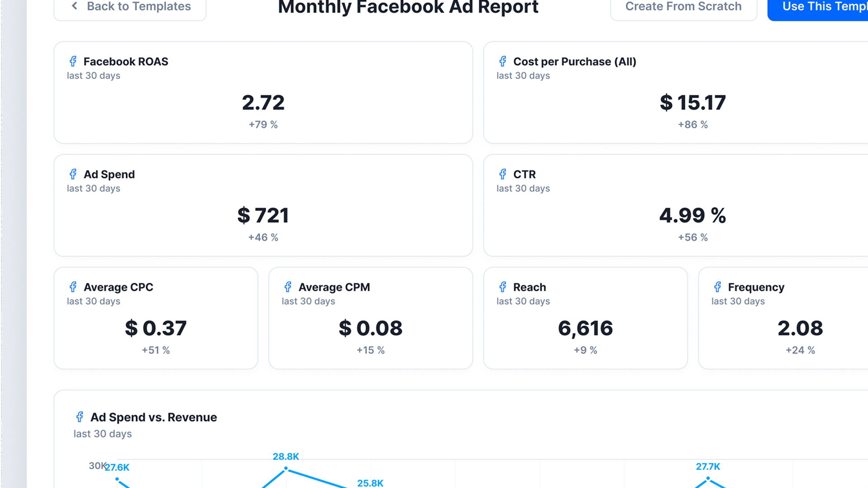Click the Facebook icon beside Average CPC
Screen dimensions: 868x488
73,287
